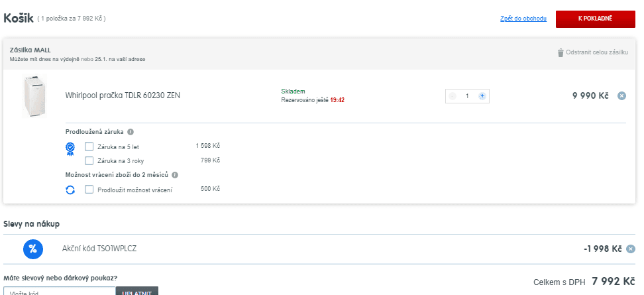Image resolution: width=644 pixels, height=295 pixels.
Task: Click the 9 990 Kč item price
Action: tap(590, 95)
